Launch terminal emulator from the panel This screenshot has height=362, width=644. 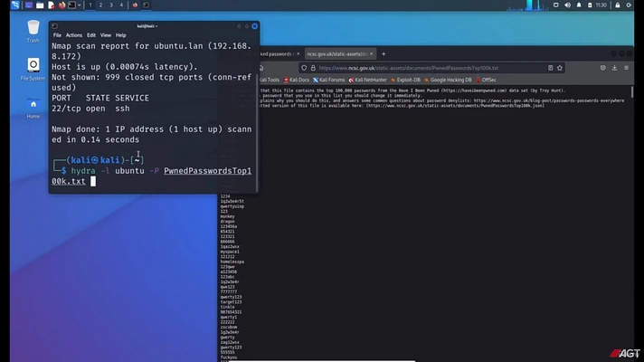[71, 5]
